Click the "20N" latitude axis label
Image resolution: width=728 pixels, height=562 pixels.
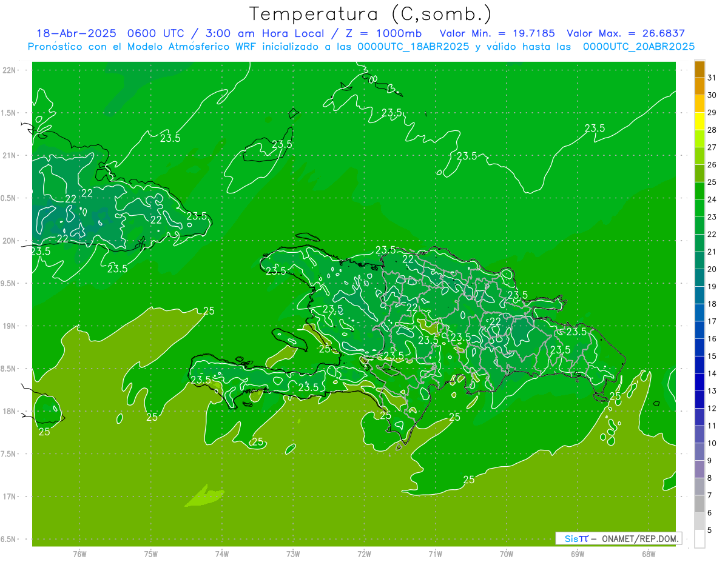pos(10,241)
